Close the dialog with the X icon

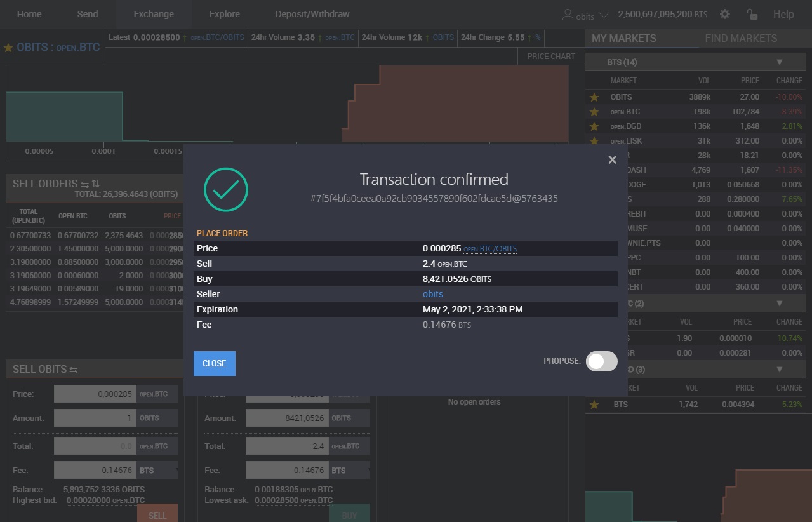coord(612,160)
